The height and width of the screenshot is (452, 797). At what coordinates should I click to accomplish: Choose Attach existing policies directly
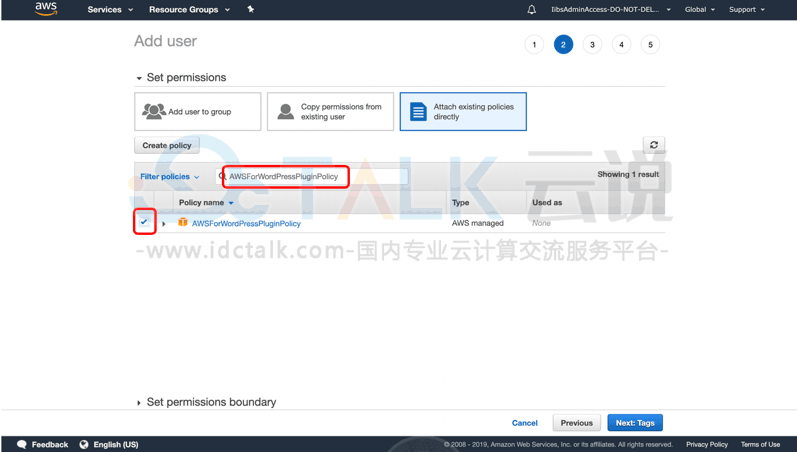[463, 111]
